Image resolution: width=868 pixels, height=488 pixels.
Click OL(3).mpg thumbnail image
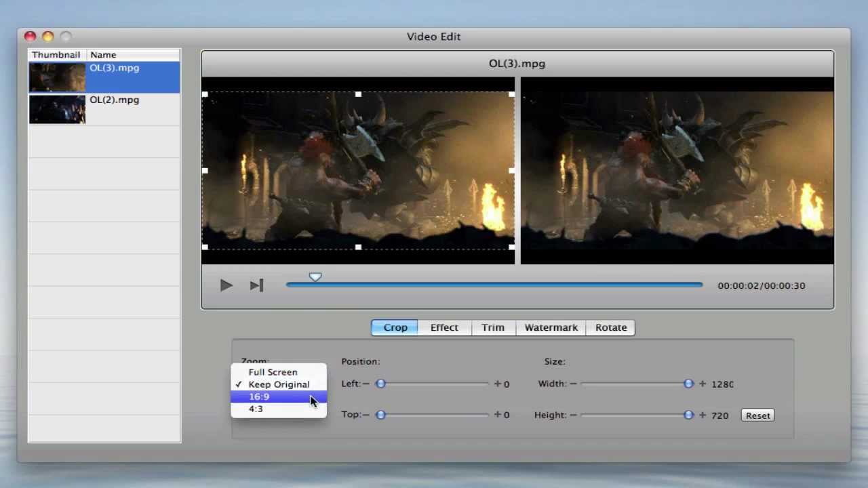(x=57, y=77)
